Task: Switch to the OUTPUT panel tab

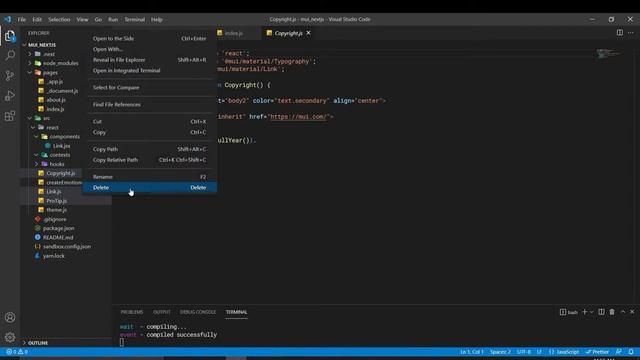Action: coord(162,312)
